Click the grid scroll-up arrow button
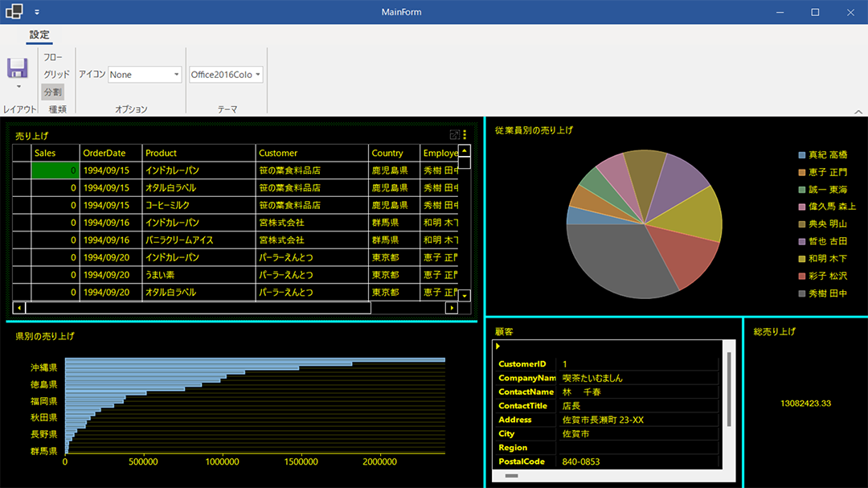This screenshot has width=868, height=488. 465,150
